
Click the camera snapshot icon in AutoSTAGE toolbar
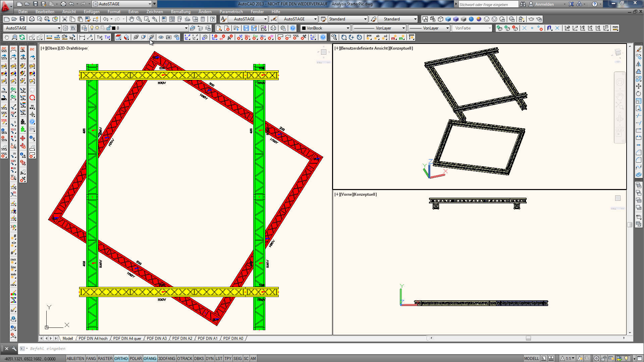point(169,37)
